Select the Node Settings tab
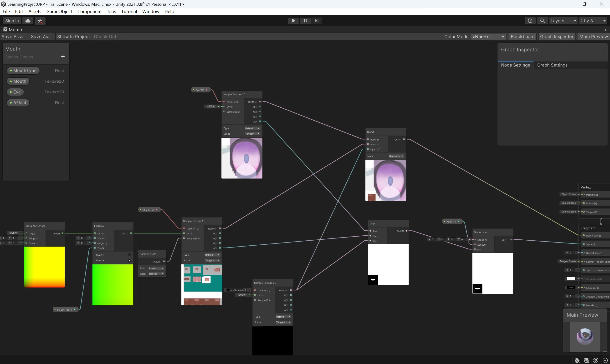610x364 pixels. point(515,65)
